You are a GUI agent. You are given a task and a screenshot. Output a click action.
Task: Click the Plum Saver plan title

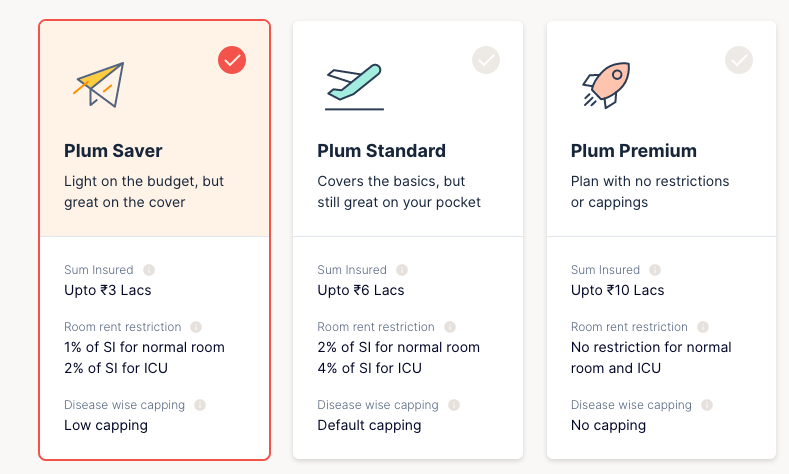coord(113,151)
